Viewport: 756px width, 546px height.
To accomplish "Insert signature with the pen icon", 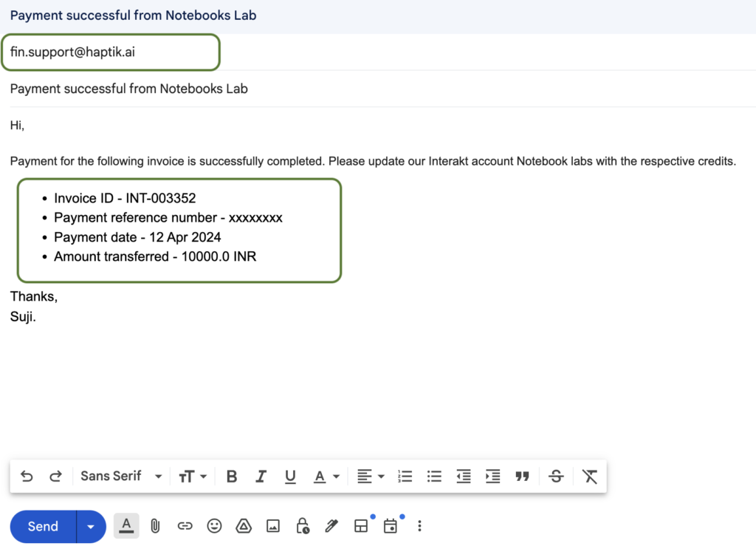I will tap(331, 526).
